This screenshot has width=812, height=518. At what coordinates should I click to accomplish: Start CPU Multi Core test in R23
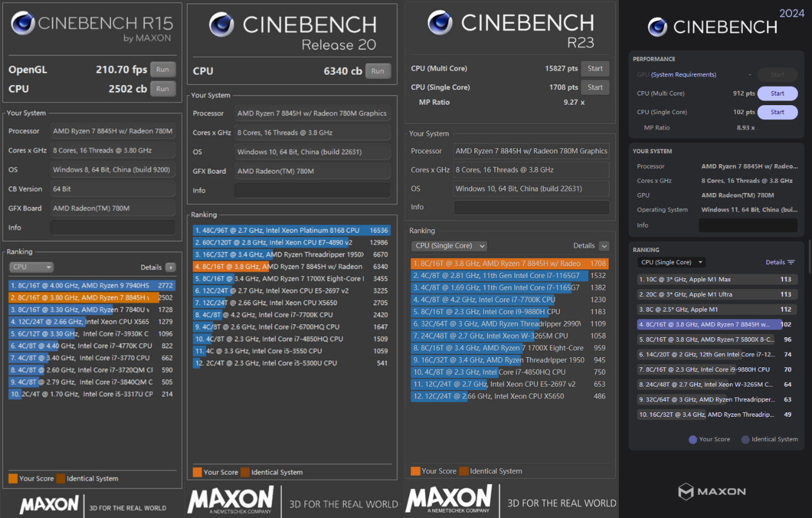(595, 69)
